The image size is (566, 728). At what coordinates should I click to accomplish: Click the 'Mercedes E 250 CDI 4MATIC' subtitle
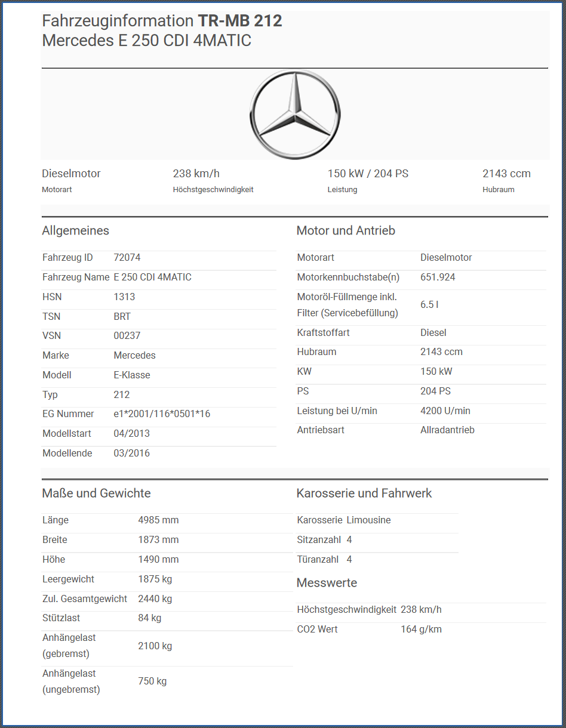point(147,41)
